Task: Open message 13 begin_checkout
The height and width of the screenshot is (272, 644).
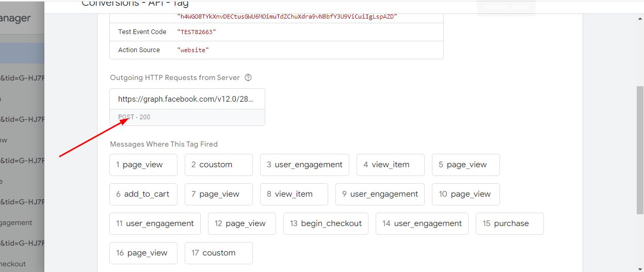Action: coord(326,223)
